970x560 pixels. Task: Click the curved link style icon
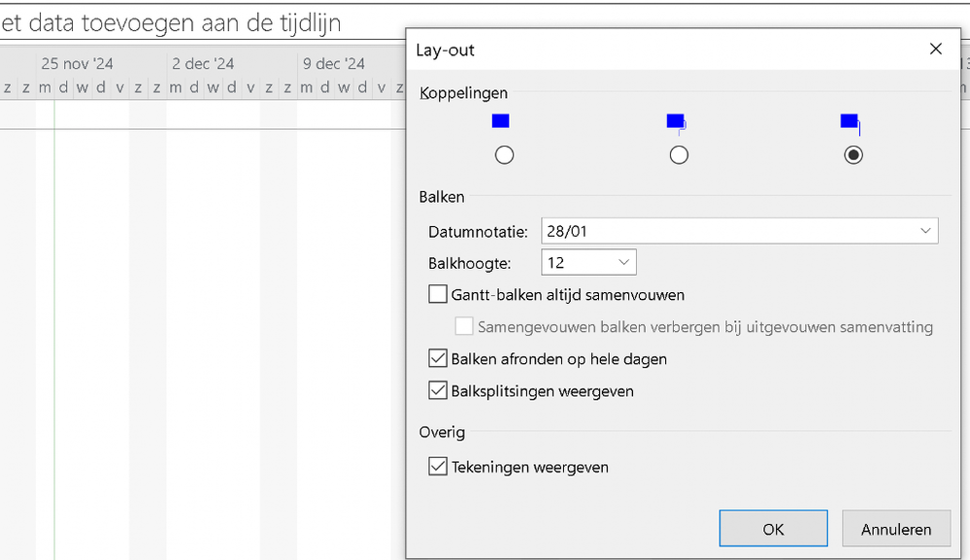click(677, 123)
